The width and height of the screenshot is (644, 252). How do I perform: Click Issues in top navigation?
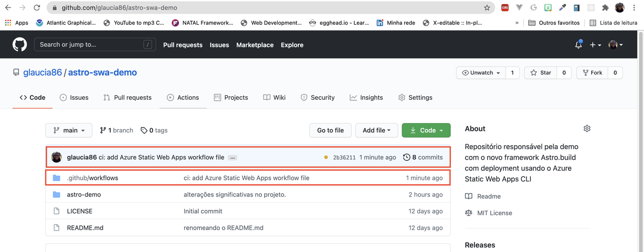(x=219, y=45)
